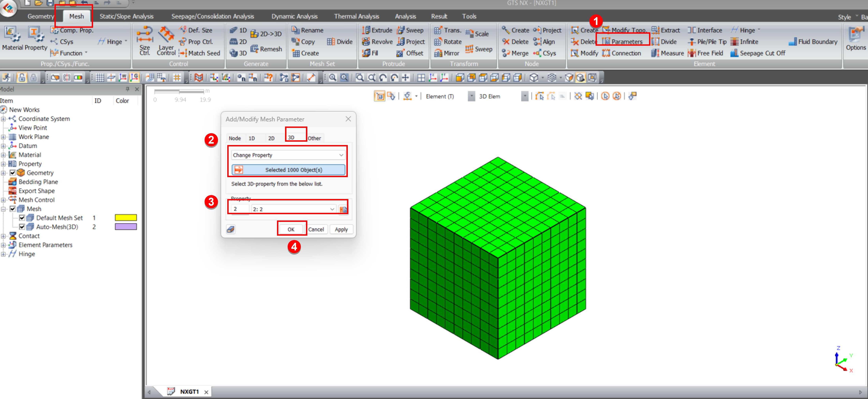Click the Scale transform tool
Screen dimensions: 868x399
click(x=477, y=34)
